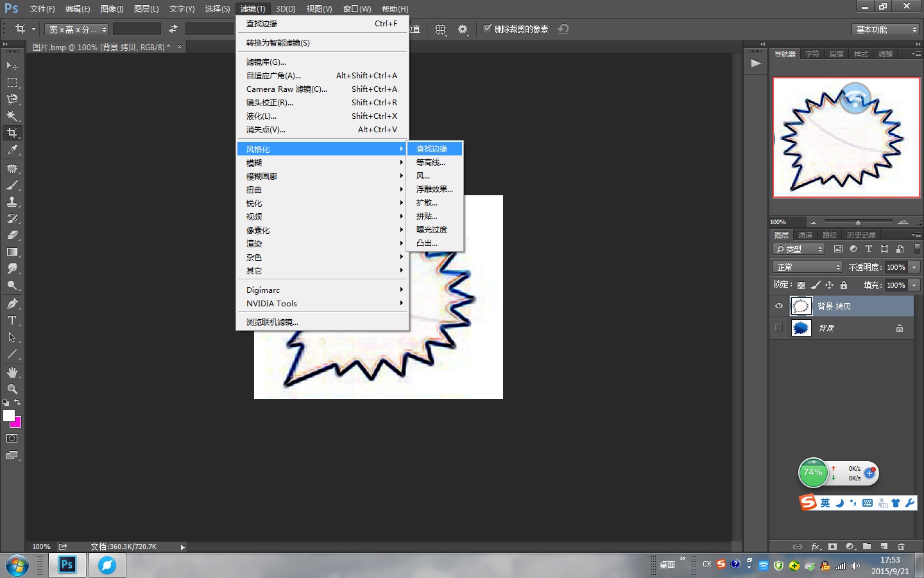The height and width of the screenshot is (578, 924).
Task: Open the 基本功能 workspace dropdown
Action: pos(886,30)
